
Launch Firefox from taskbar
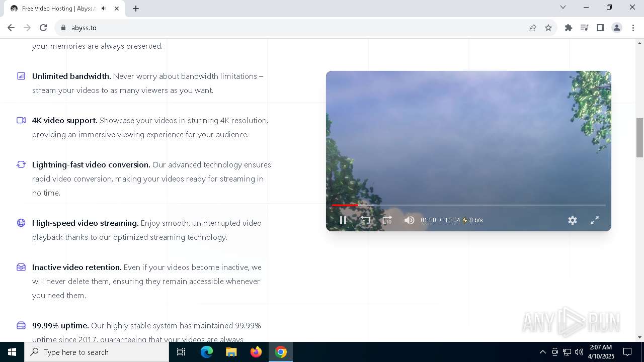(256, 352)
